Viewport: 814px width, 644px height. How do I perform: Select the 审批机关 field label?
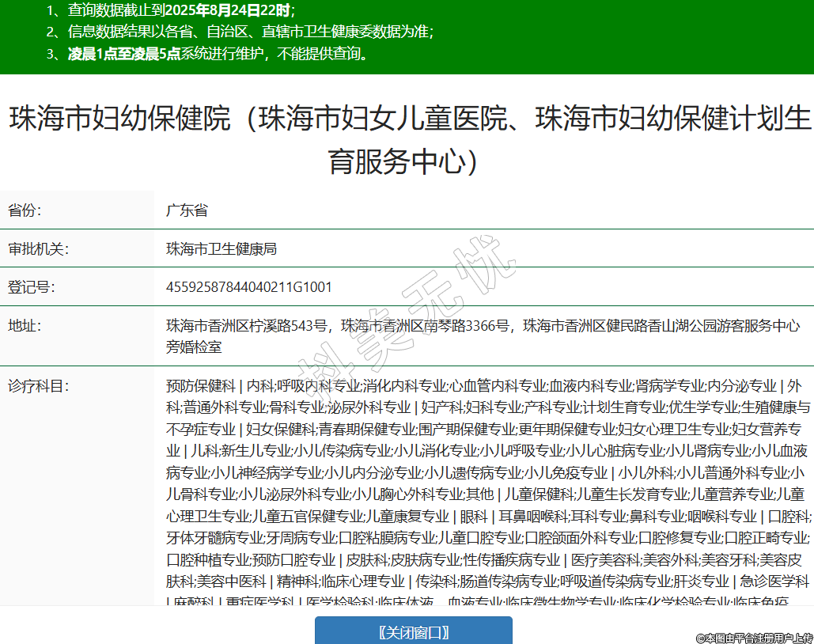39,248
